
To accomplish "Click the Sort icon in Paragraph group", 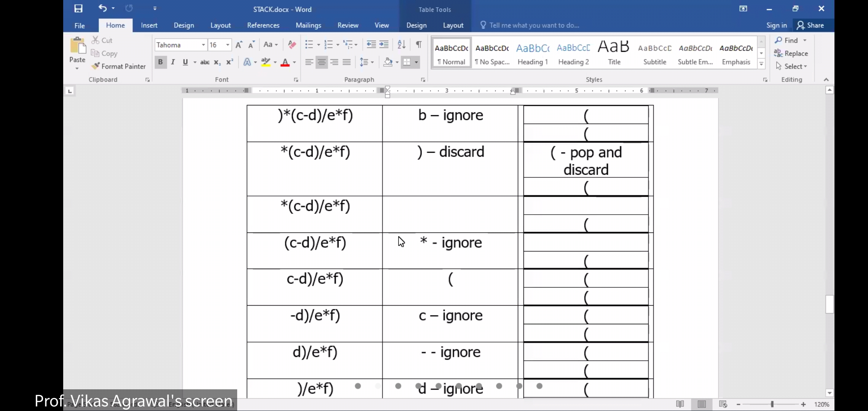I will pos(401,45).
